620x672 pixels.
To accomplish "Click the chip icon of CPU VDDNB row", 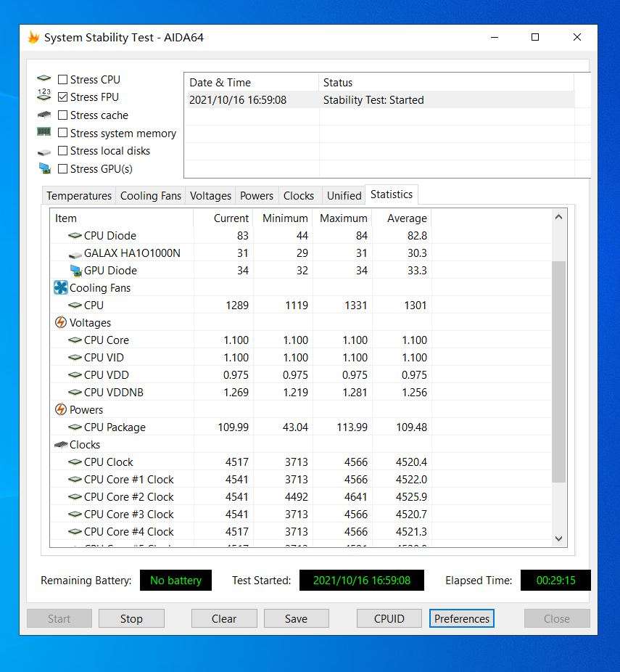I will tap(75, 392).
